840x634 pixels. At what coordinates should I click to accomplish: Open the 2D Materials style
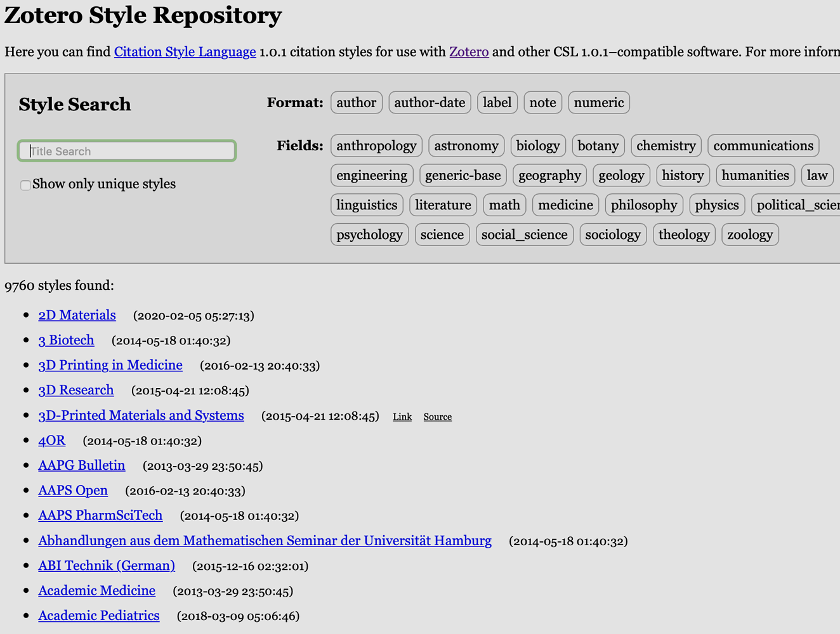point(77,315)
